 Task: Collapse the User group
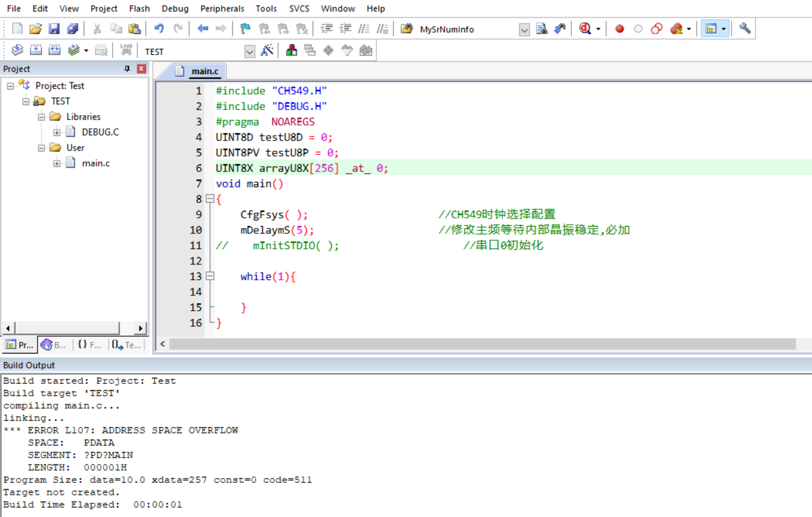[x=41, y=147]
